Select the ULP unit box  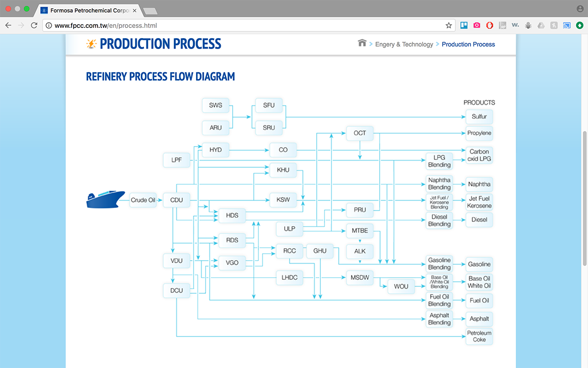(x=289, y=229)
